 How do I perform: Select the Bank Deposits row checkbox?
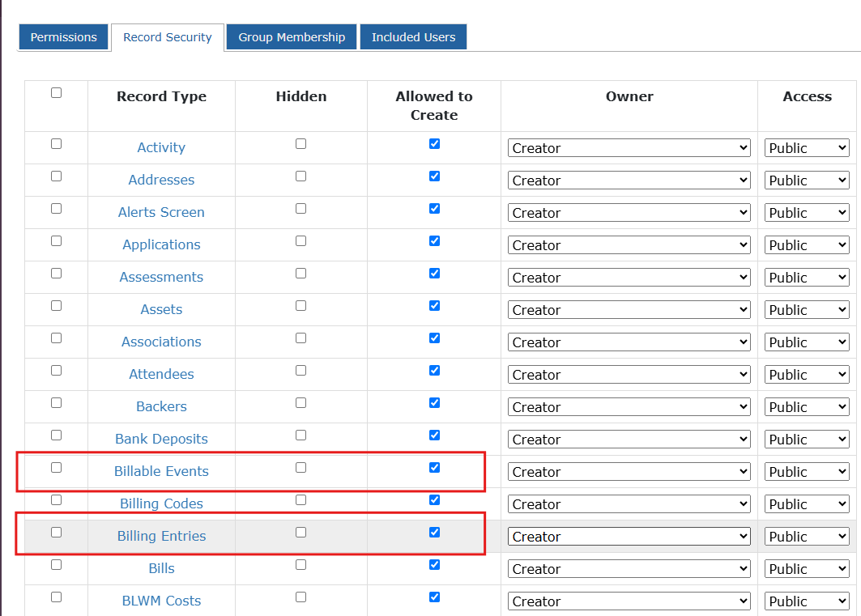pos(56,435)
